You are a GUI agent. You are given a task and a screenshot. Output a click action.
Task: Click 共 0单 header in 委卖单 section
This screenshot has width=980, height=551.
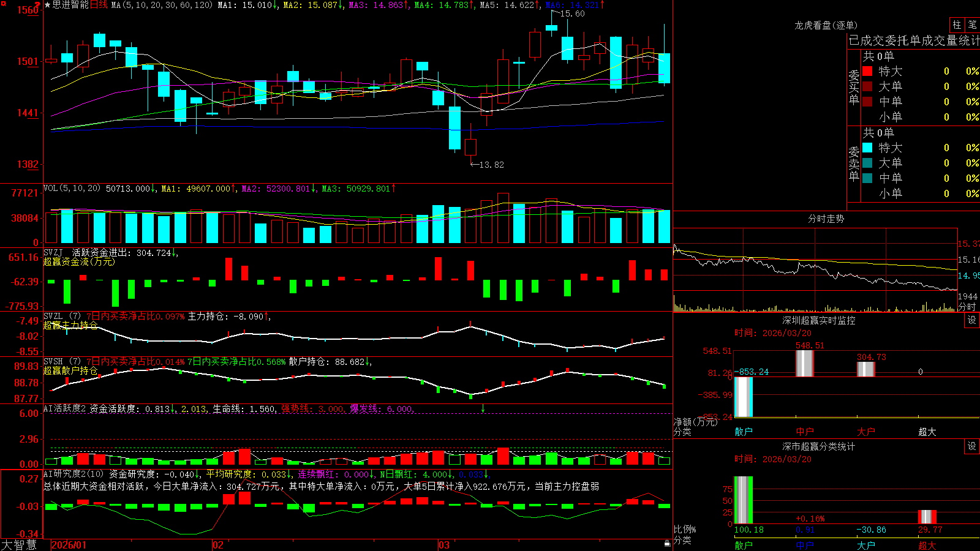pos(878,132)
